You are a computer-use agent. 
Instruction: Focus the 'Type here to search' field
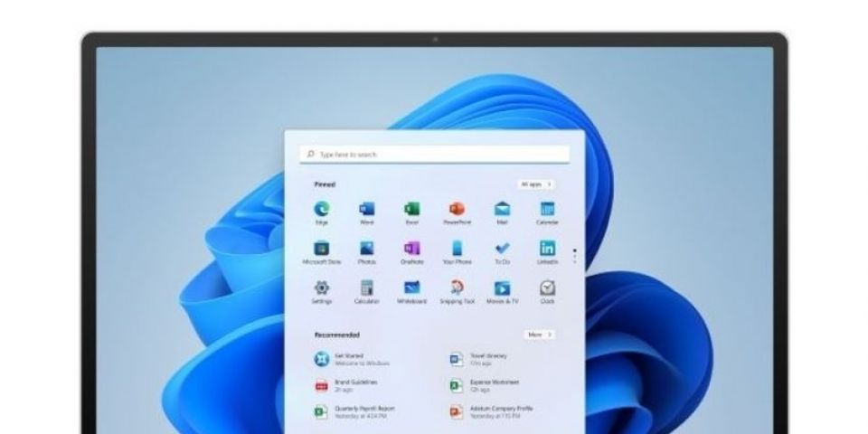(435, 155)
